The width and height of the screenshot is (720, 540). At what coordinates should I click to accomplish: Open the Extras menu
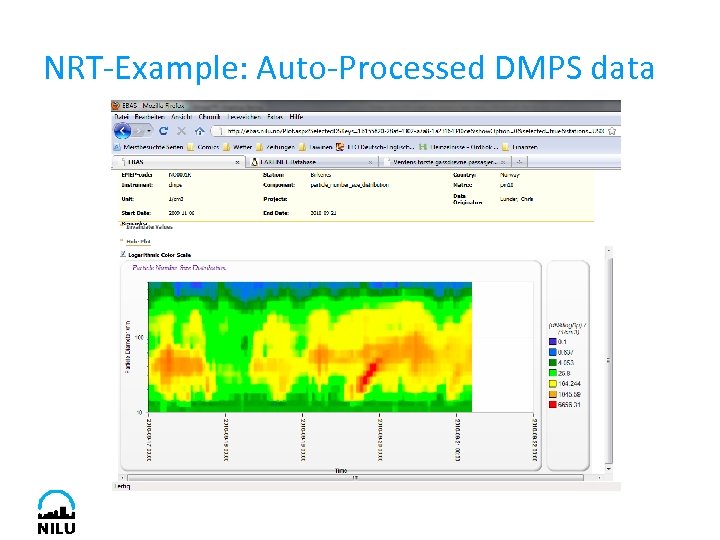click(275, 117)
